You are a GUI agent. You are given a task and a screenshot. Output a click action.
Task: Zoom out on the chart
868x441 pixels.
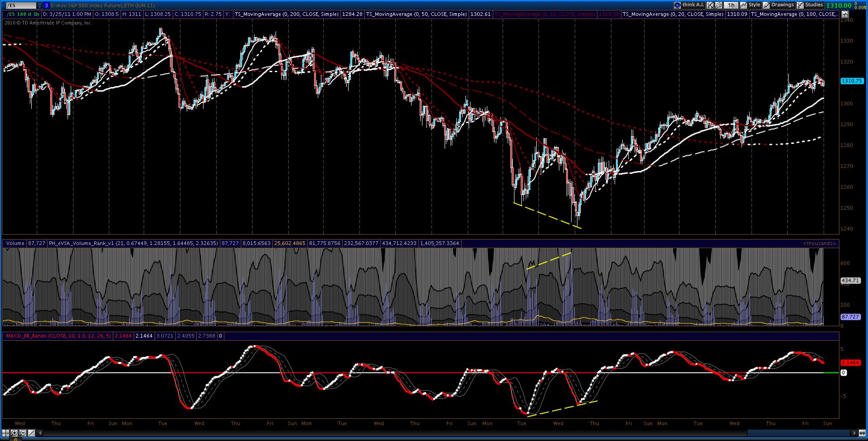coord(23,433)
